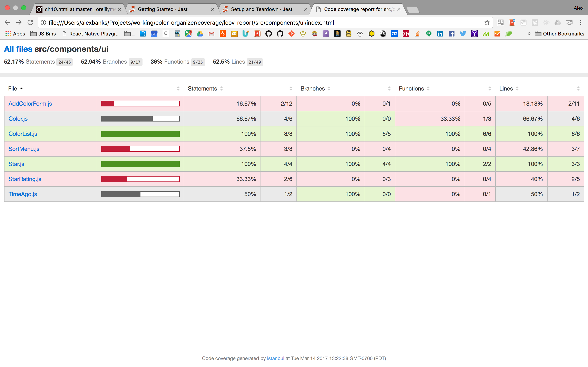Click the Gmail bookmark icon
The height and width of the screenshot is (367, 588).
pos(211,34)
